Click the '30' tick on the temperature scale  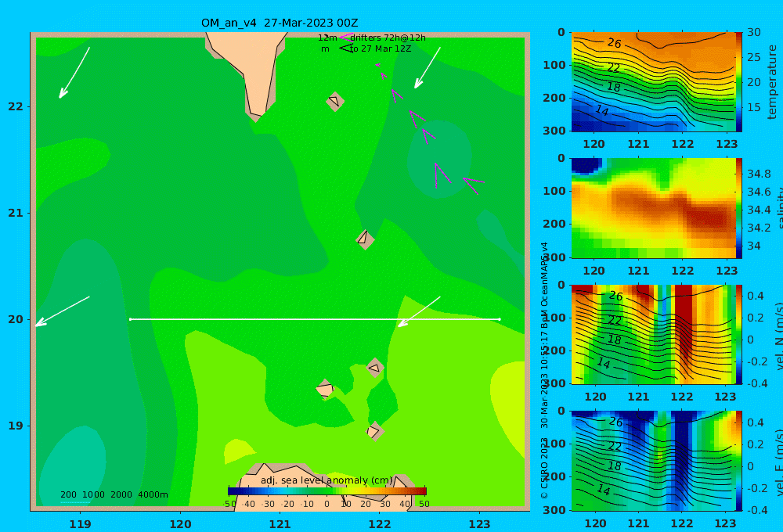[x=753, y=32]
